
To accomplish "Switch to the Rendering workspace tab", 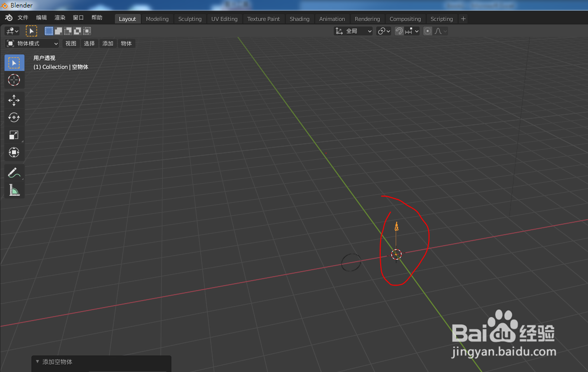I will [367, 19].
